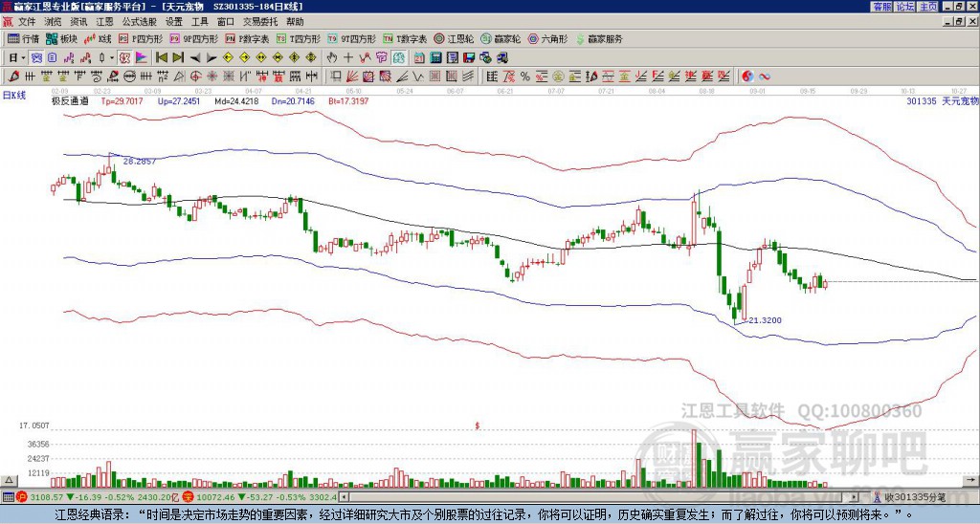Open the 板块 sector view
Viewport: 980px width, 524px height.
(62, 38)
